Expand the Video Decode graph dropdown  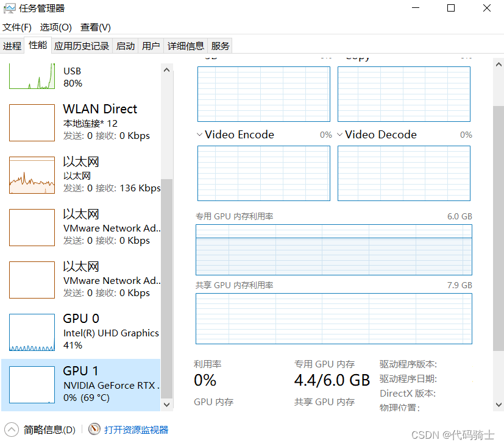(339, 134)
